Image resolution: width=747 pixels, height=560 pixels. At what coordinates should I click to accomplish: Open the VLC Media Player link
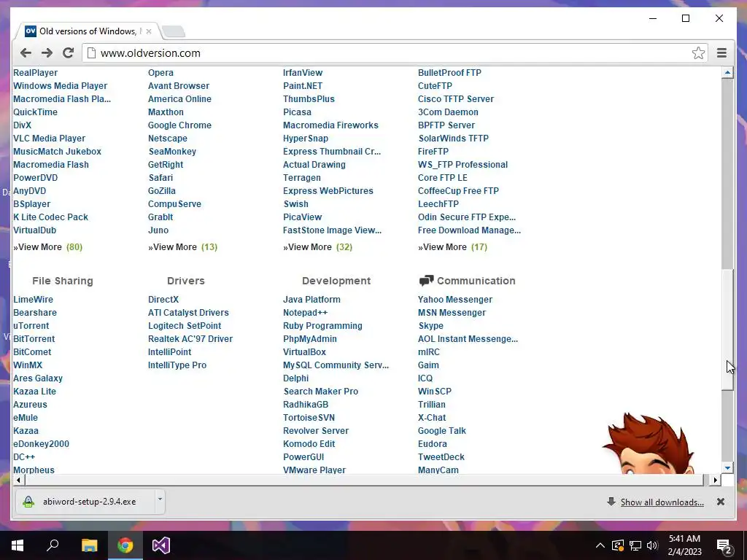tap(49, 138)
